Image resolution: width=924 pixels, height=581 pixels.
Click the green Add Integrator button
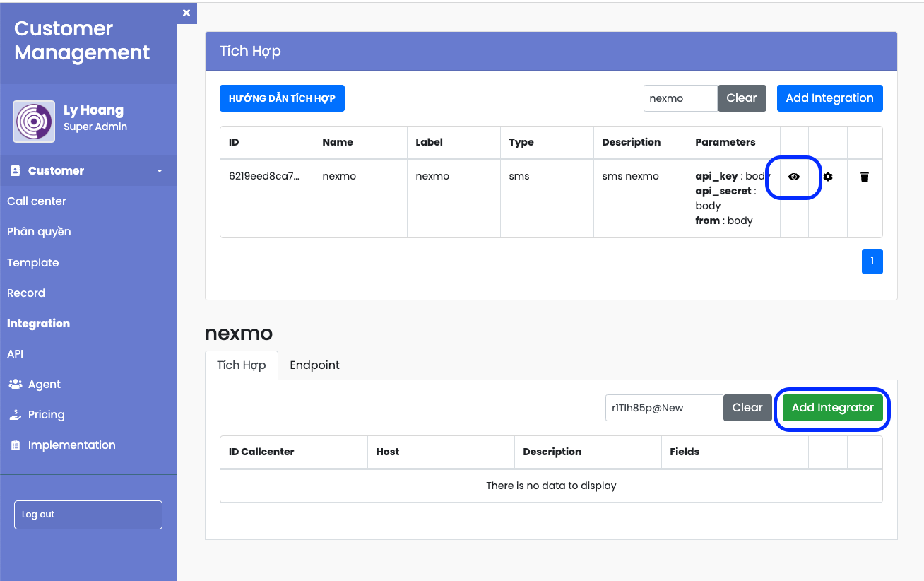pyautogui.click(x=832, y=408)
